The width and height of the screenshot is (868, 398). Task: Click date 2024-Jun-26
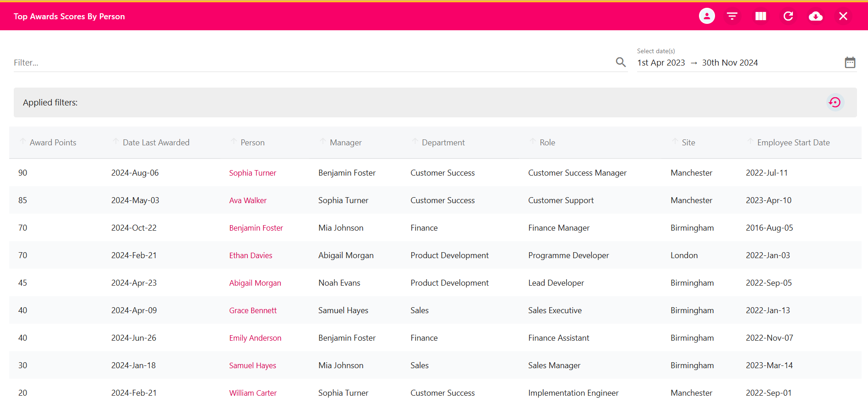(x=134, y=338)
